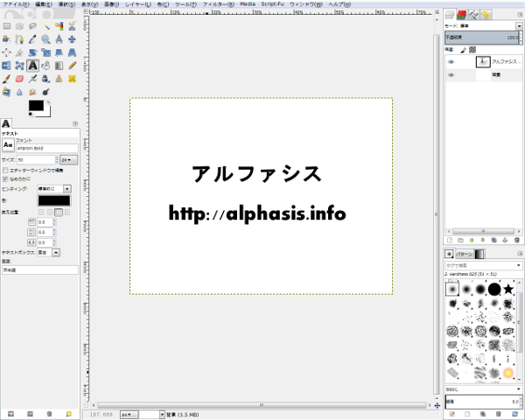Uncheck the 'なめらかに' antialiasing checkbox

tap(5, 178)
